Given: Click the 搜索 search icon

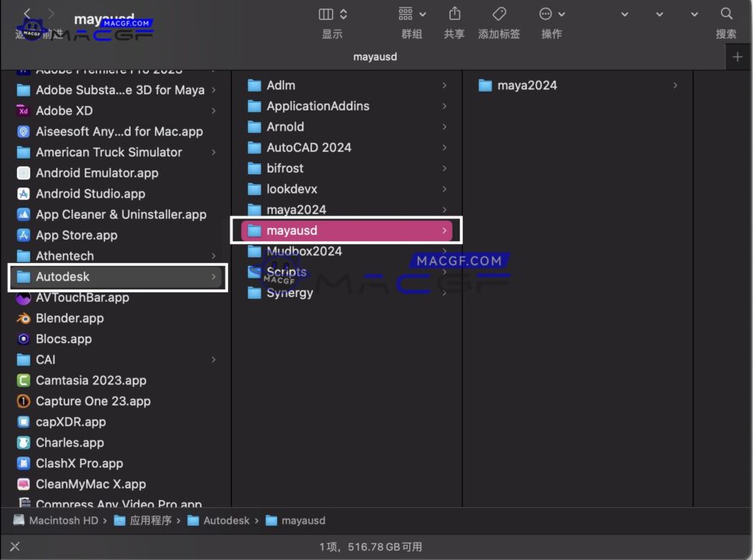Looking at the screenshot, I should pyautogui.click(x=726, y=13).
